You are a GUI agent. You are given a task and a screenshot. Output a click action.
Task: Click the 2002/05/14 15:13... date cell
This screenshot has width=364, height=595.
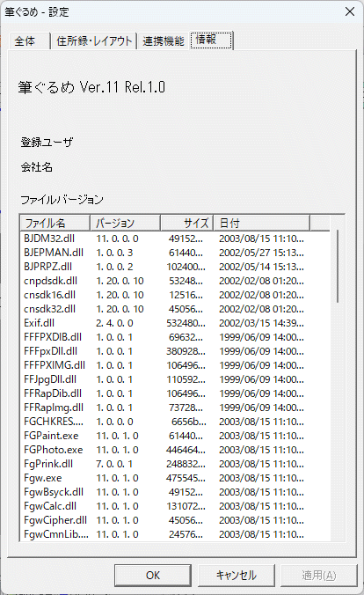click(261, 267)
